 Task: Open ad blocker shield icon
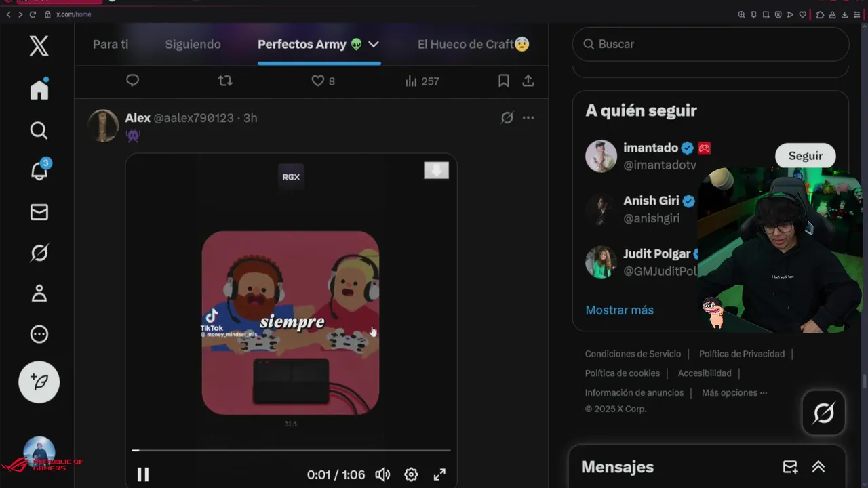(778, 14)
